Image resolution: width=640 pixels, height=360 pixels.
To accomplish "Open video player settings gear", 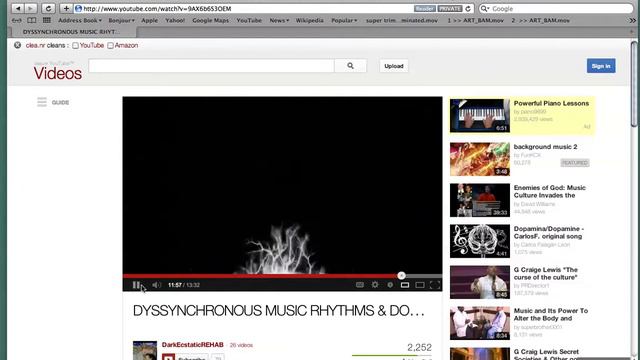I will click(x=375, y=285).
